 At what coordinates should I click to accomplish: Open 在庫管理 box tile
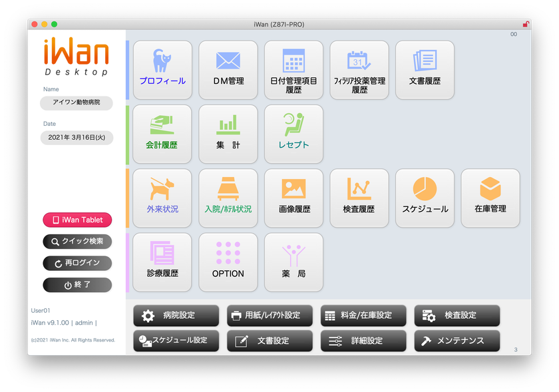(490, 198)
